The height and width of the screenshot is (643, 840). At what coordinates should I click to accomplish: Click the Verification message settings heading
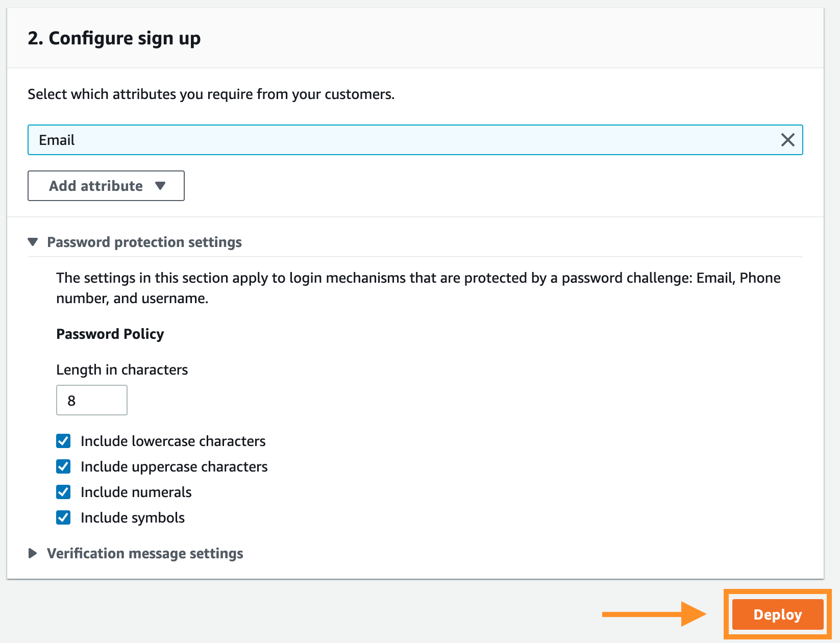click(x=145, y=553)
